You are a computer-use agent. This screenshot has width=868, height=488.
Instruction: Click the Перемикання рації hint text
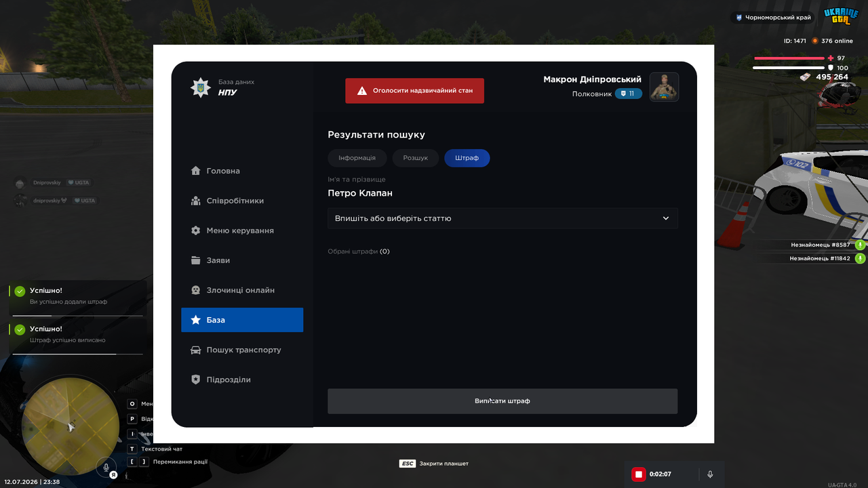click(x=180, y=462)
